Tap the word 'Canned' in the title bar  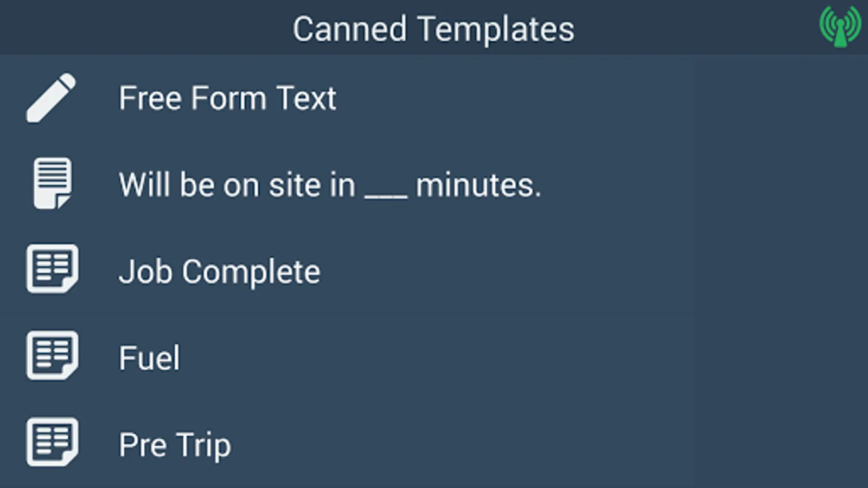(x=349, y=29)
